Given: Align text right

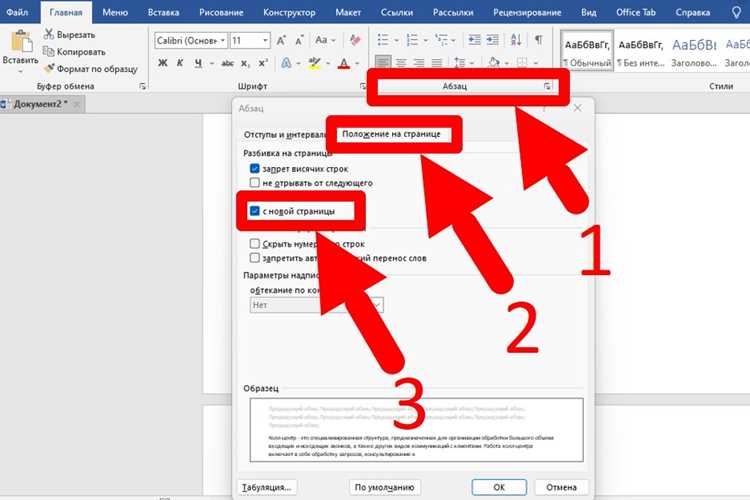Looking at the screenshot, I should [419, 63].
